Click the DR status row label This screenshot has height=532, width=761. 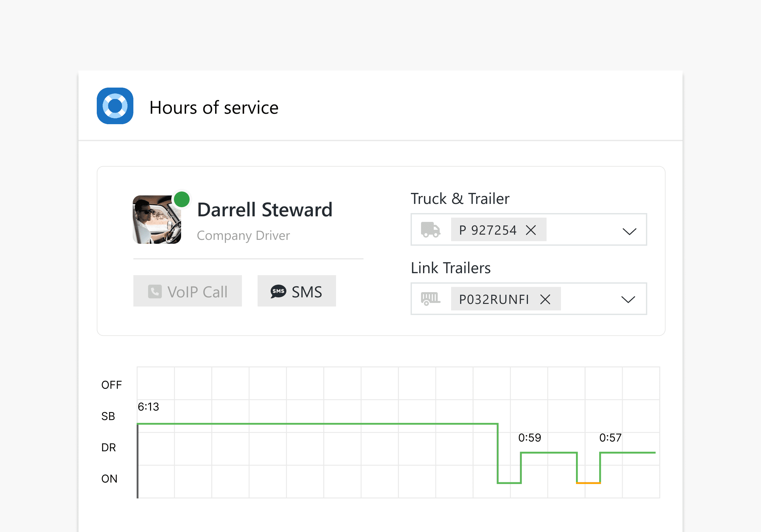109,448
